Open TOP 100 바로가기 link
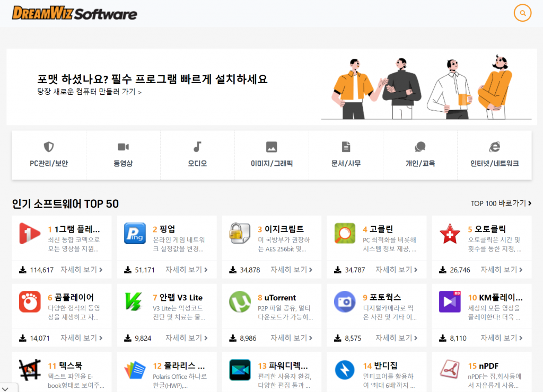The image size is (543, 392). (501, 203)
